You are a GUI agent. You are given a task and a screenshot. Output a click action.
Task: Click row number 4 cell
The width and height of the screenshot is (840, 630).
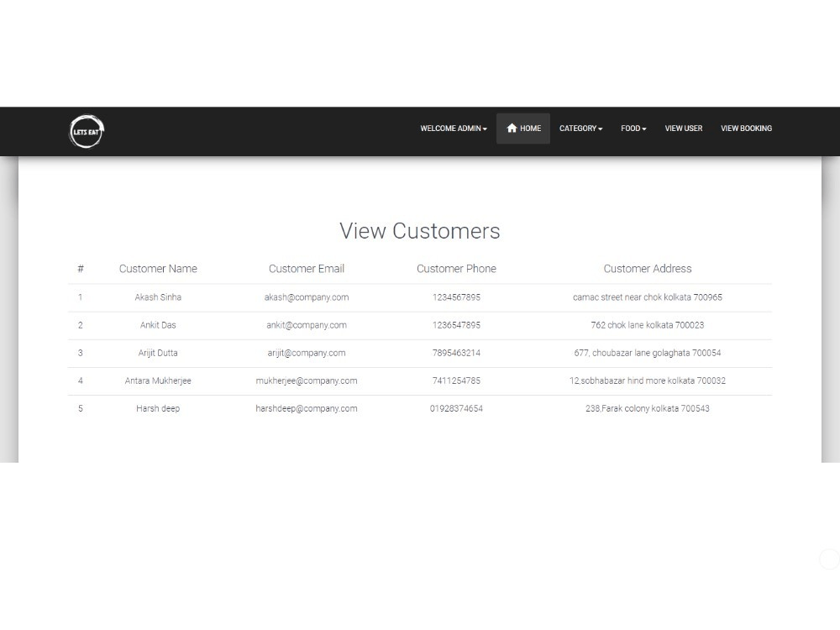(81, 381)
